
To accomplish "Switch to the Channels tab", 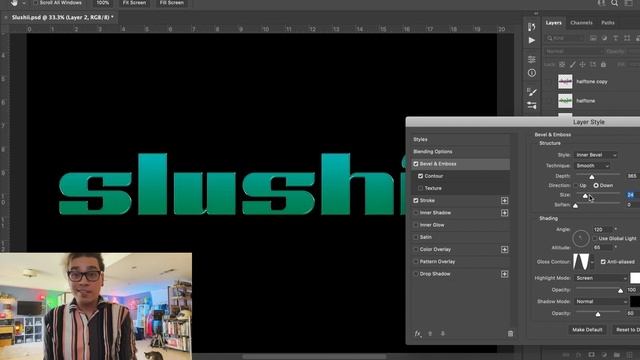I will tap(581, 23).
